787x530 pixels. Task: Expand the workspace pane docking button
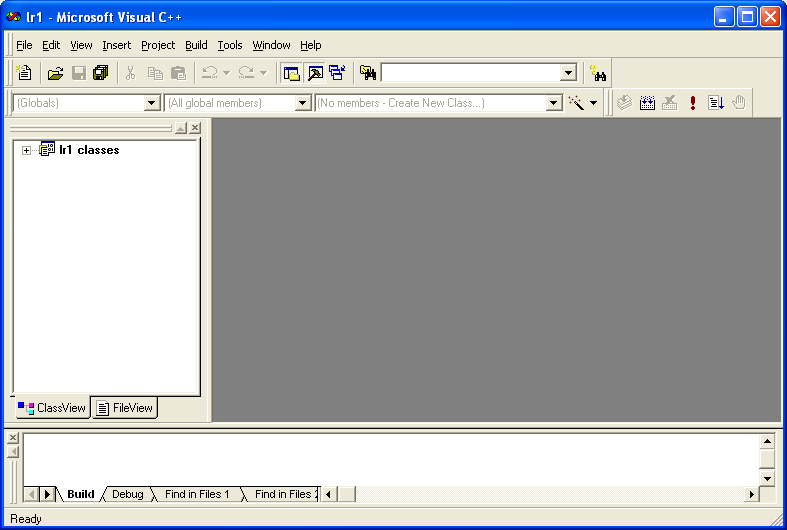click(x=181, y=128)
